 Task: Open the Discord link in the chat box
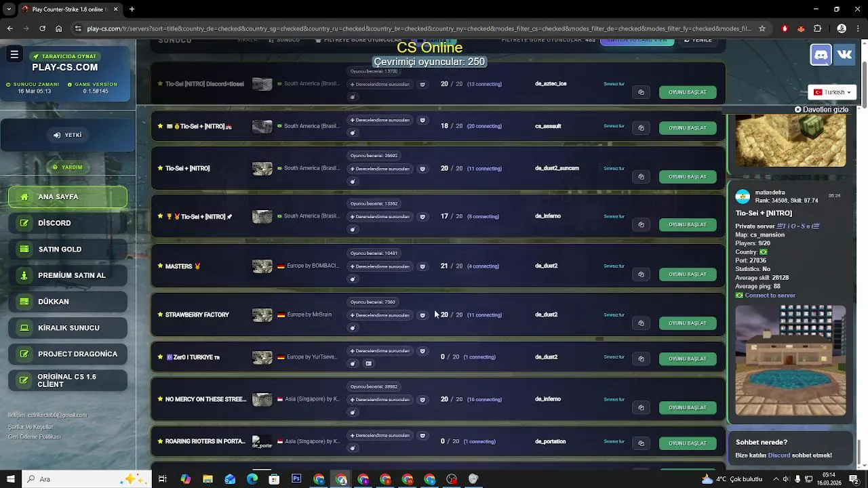point(779,455)
